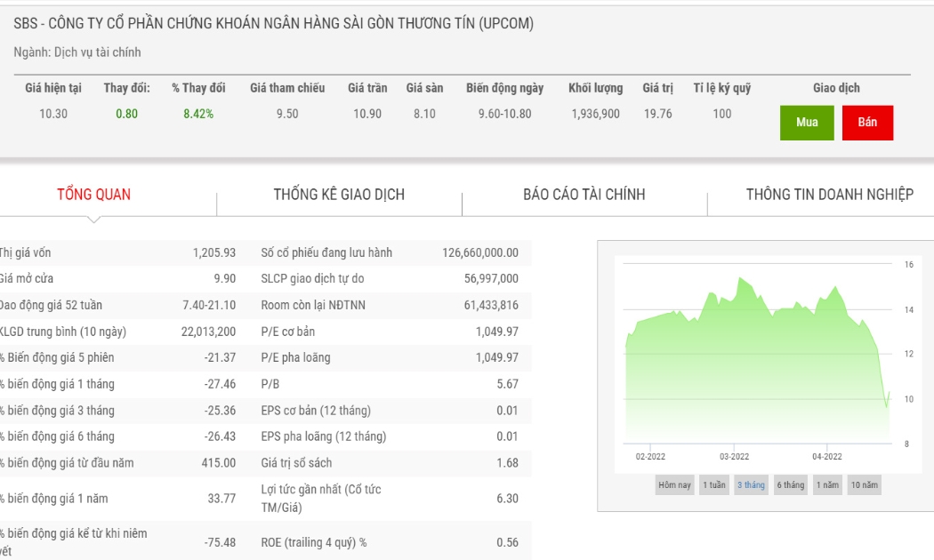Switch to THỐNG KÊ GIAO DỊCH tab
The height and width of the screenshot is (560, 934).
click(x=339, y=195)
